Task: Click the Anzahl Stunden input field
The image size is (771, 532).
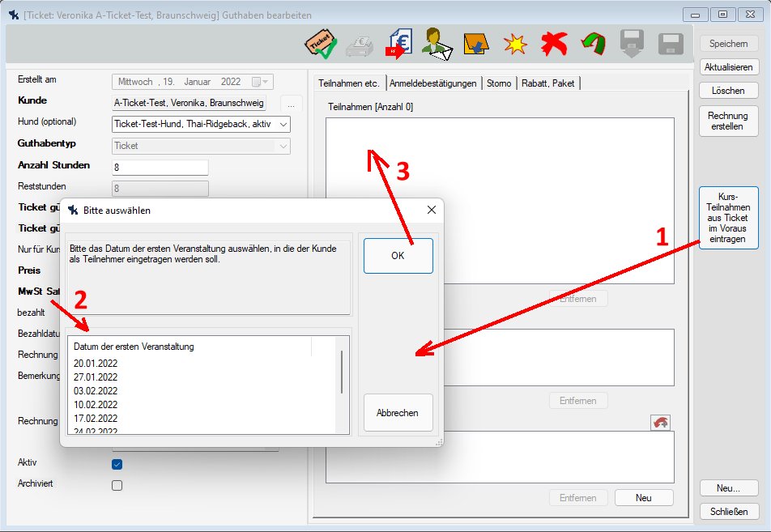Action: pyautogui.click(x=160, y=168)
